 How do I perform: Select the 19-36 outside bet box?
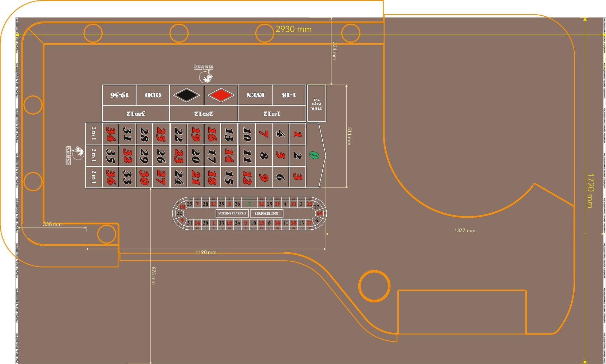(119, 95)
